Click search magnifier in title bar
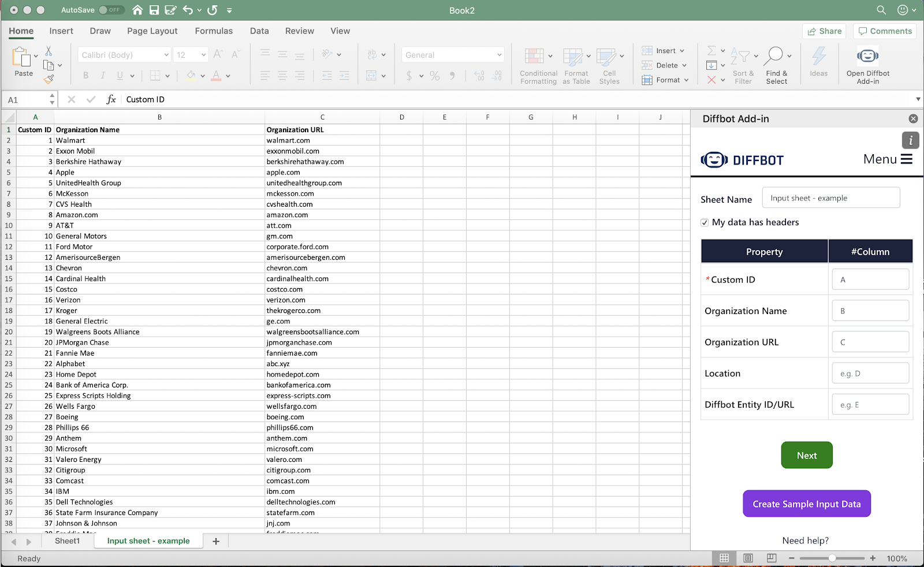This screenshot has width=924, height=567. click(x=881, y=10)
